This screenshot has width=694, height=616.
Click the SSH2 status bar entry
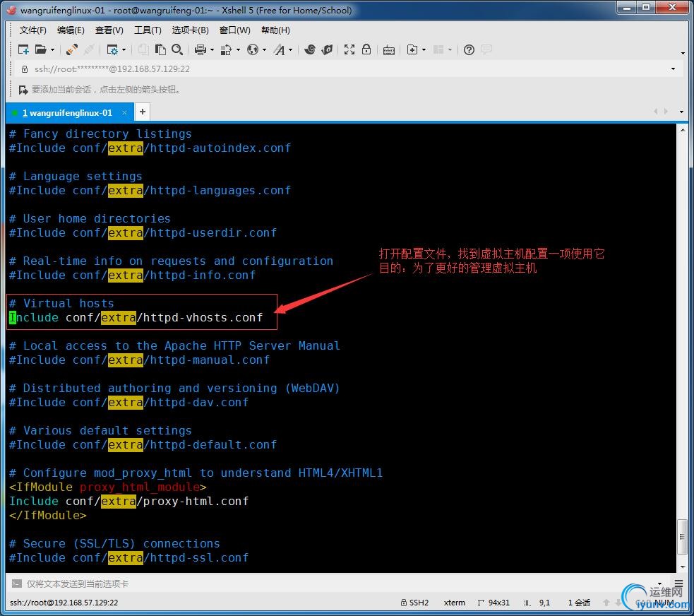414,603
